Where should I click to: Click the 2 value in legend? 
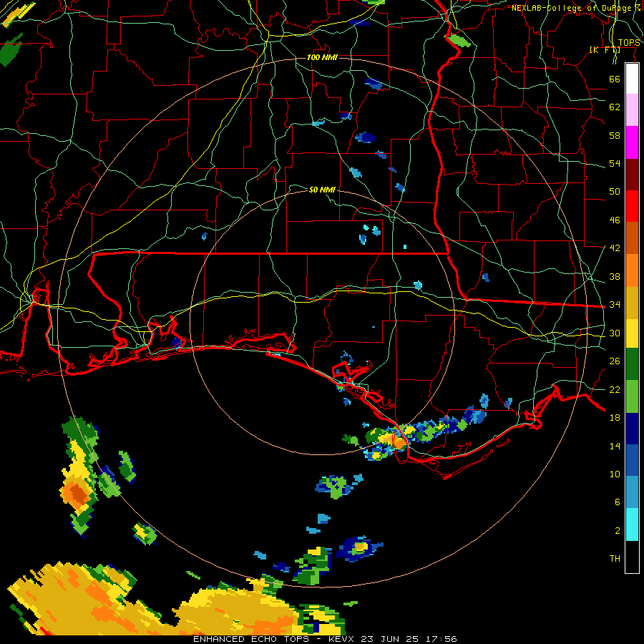618,531
